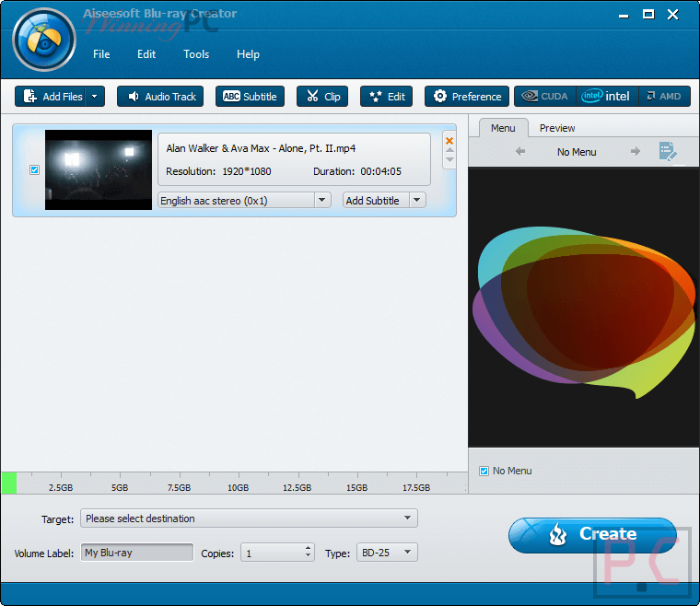Click the Volume Label input field
This screenshot has height=606, width=700.
coord(137,553)
